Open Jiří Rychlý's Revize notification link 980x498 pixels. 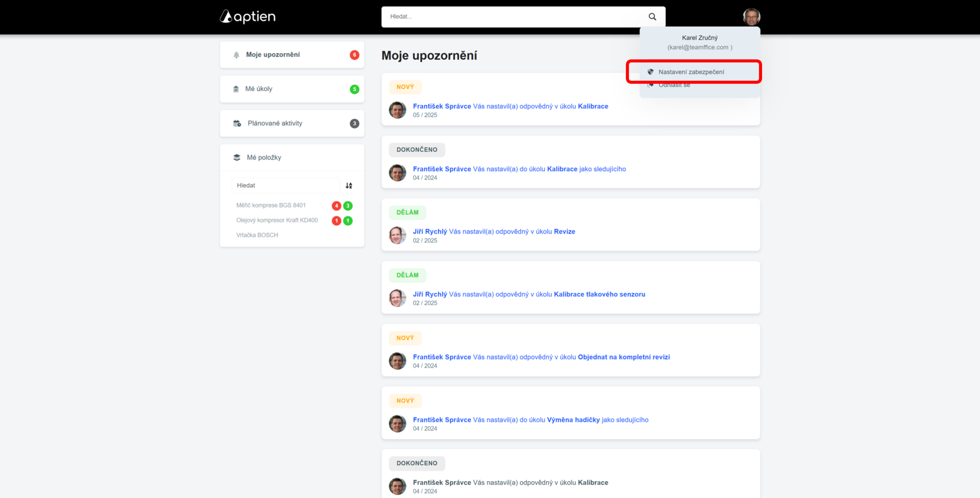pos(564,232)
